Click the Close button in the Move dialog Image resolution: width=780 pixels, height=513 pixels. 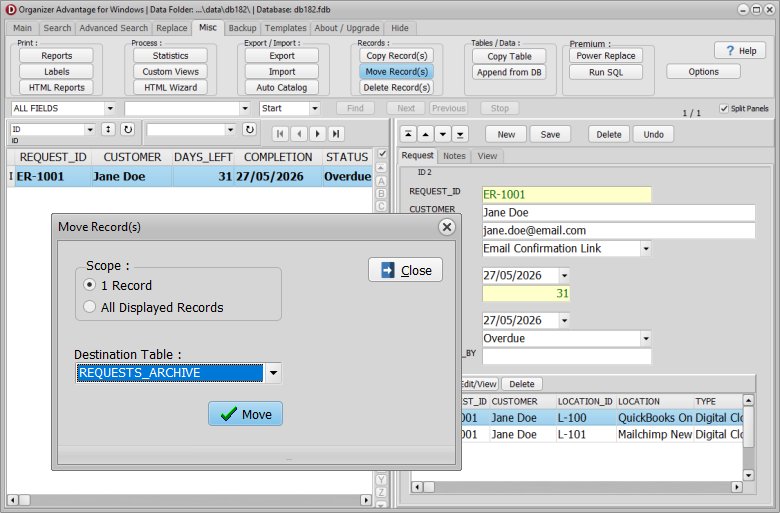coord(405,270)
